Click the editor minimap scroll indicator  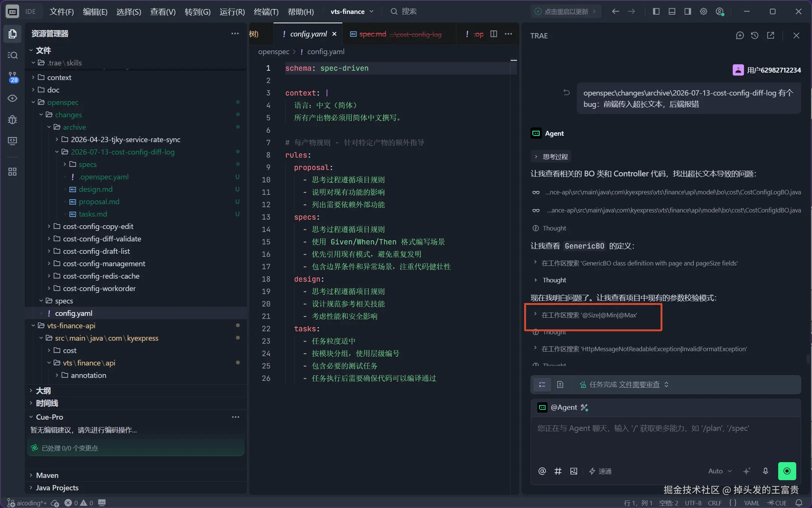tap(514, 60)
